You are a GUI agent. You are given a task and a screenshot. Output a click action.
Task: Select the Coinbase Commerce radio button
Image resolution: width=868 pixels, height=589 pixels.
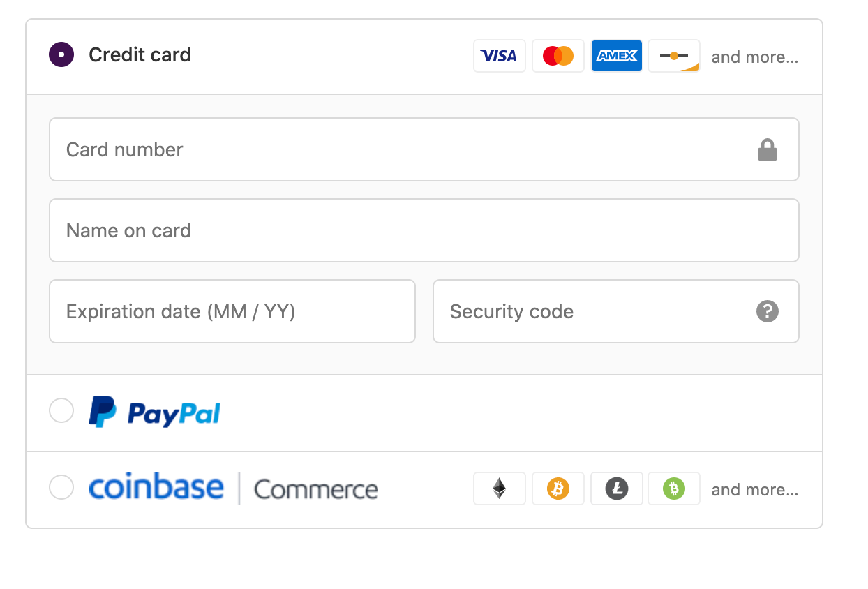coord(61,487)
